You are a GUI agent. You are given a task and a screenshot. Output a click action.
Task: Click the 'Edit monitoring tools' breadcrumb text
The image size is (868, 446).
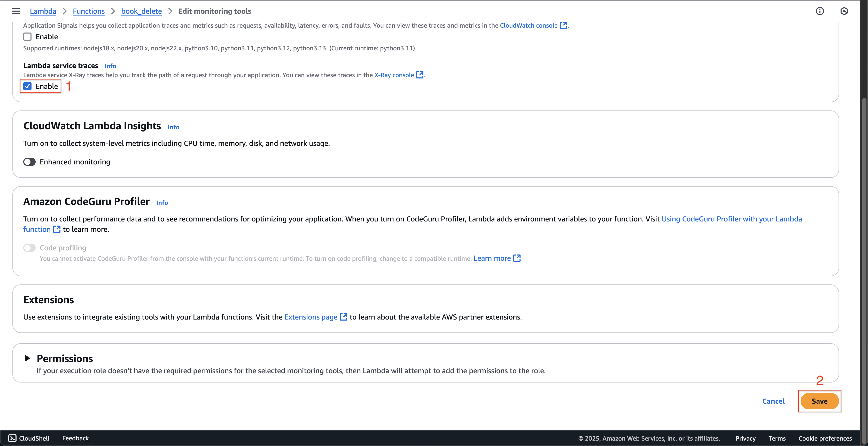(215, 11)
